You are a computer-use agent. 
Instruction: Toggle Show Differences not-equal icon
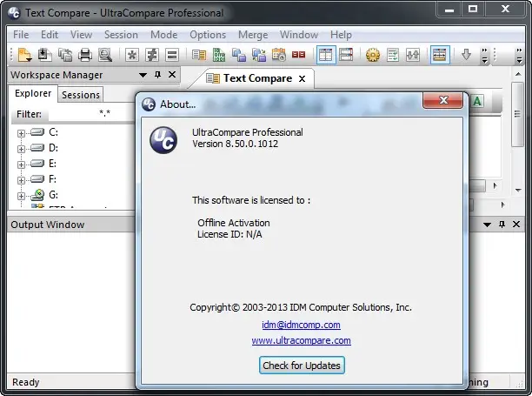(x=151, y=55)
